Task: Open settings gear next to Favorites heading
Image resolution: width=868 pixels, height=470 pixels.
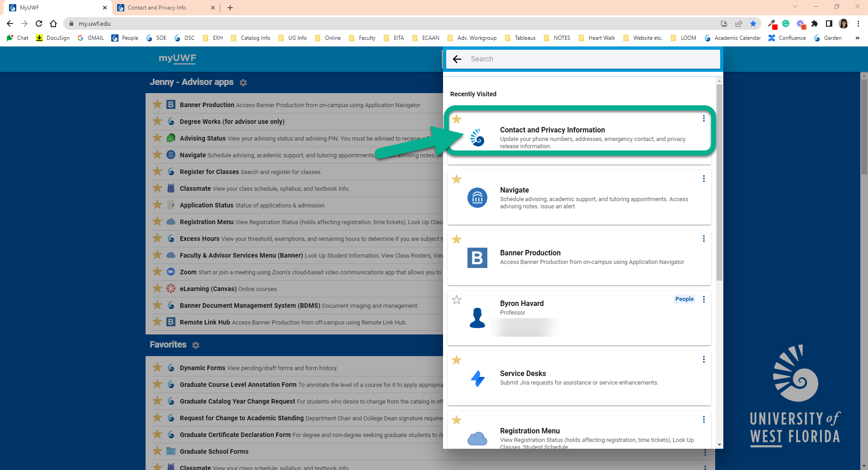Action: click(196, 345)
